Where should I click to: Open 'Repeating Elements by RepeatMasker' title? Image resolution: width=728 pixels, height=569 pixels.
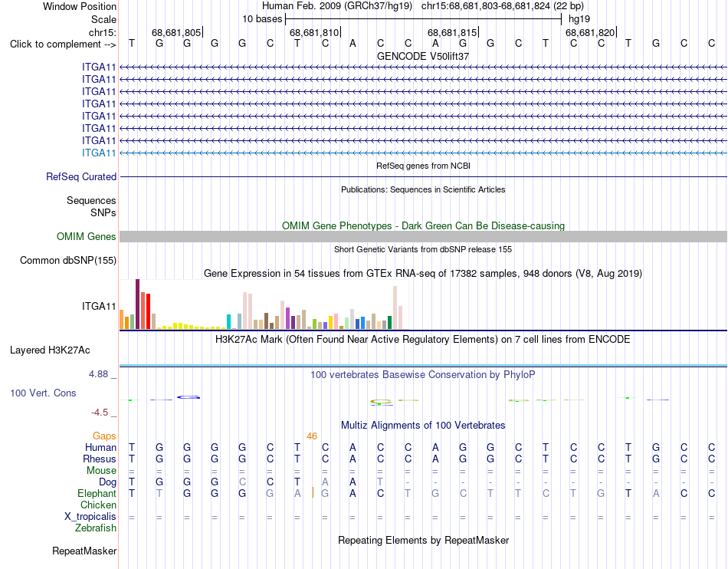pos(423,540)
